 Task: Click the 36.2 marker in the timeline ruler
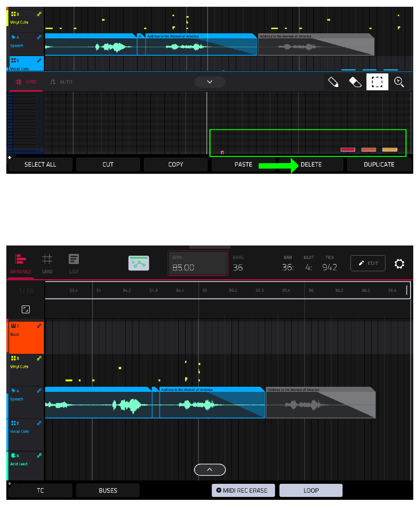click(339, 290)
